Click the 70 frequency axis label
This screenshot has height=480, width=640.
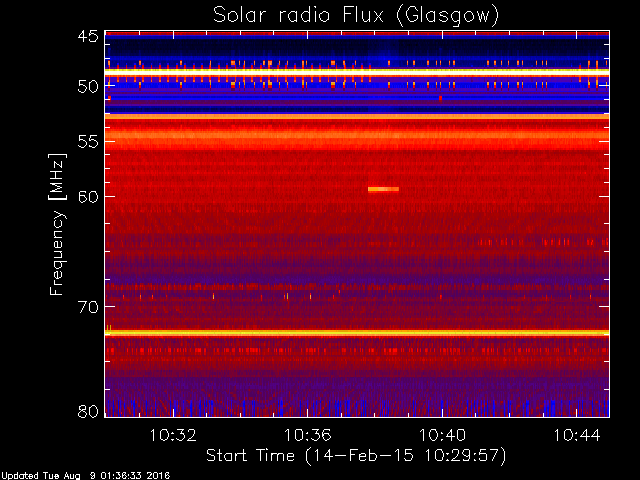click(x=88, y=307)
